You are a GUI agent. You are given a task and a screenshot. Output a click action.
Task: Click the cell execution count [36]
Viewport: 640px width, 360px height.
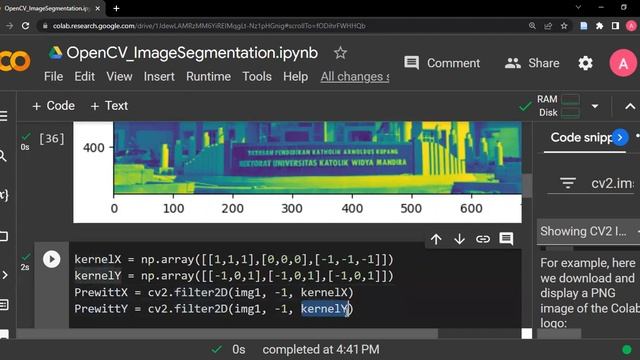[52, 139]
